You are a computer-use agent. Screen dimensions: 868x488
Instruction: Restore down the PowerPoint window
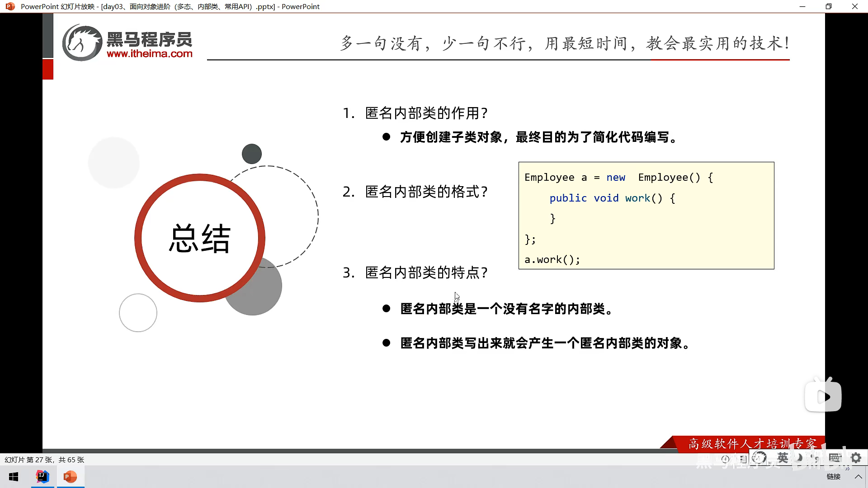click(828, 6)
